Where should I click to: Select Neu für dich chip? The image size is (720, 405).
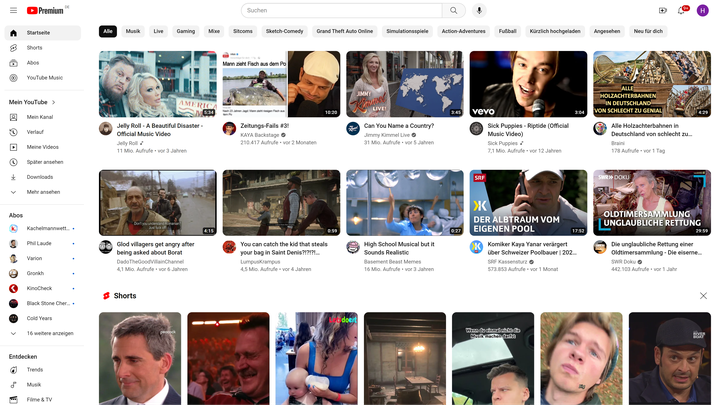[648, 31]
